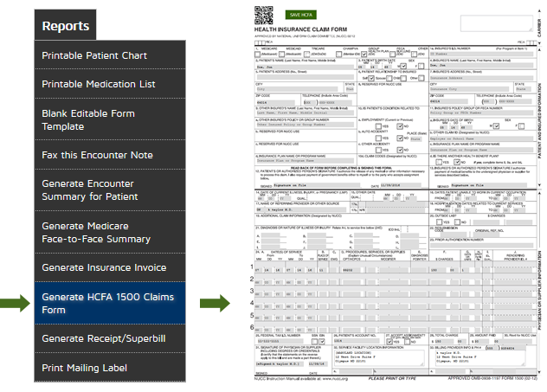Toggle the Medicare checkbox on form
The width and height of the screenshot is (547, 392).
257,55
